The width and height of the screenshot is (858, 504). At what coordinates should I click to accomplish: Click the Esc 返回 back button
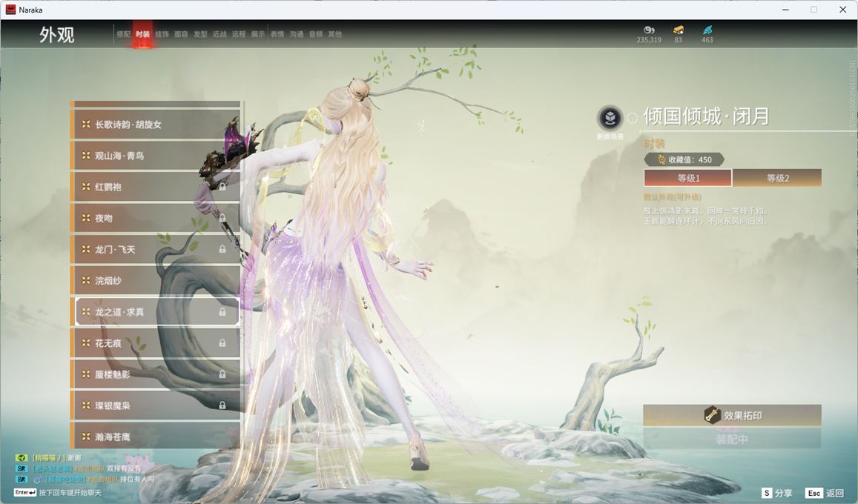[825, 493]
